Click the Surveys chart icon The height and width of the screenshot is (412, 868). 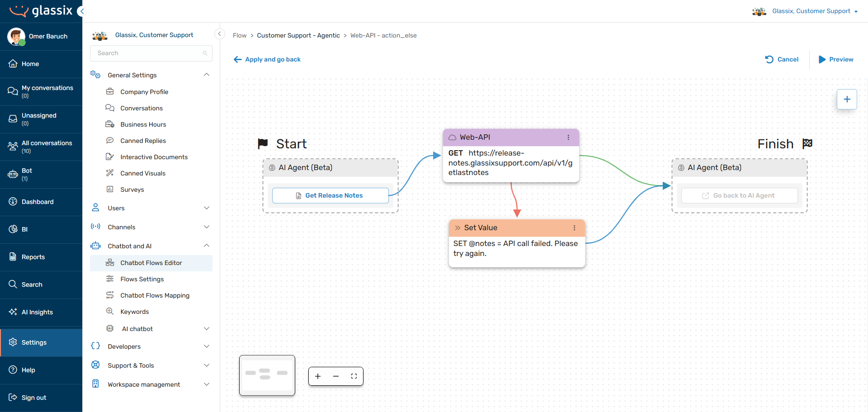point(110,189)
